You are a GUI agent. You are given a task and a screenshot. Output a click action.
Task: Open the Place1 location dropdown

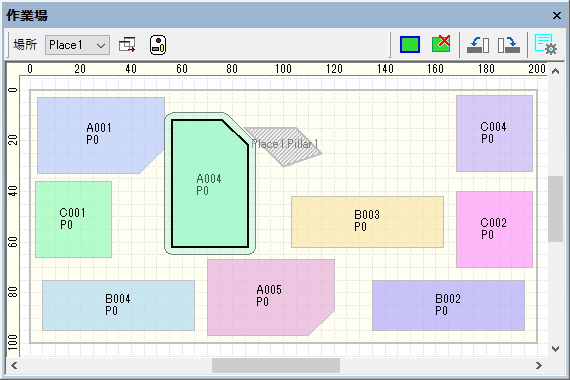77,45
